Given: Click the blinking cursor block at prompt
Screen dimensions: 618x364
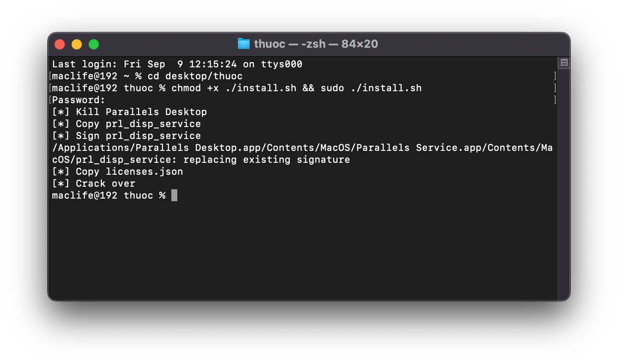Looking at the screenshot, I should (x=174, y=196).
